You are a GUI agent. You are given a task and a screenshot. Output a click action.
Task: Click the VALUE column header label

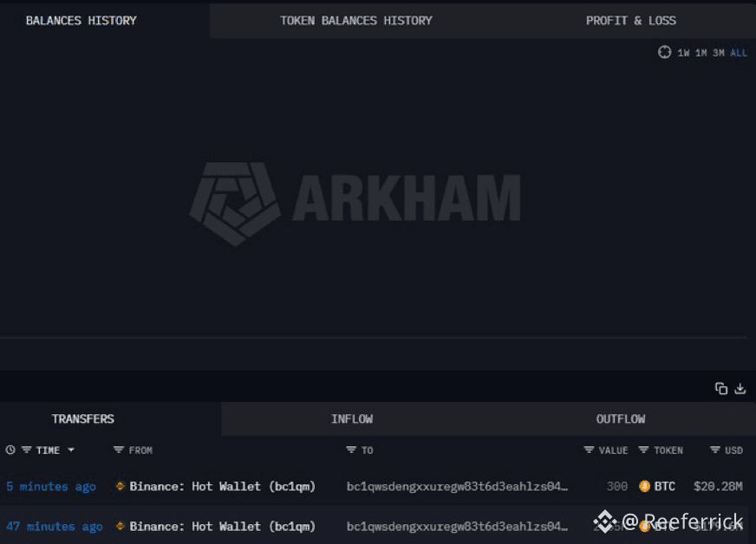coord(613,450)
